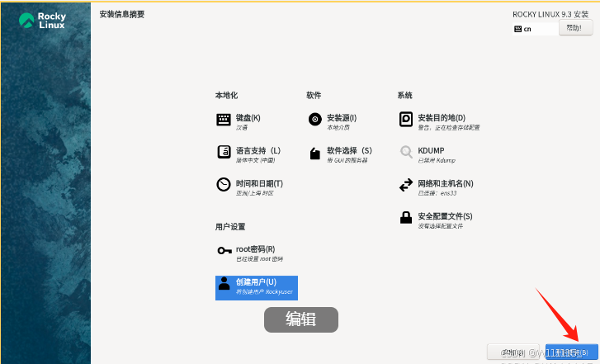Click the 软件 section header
This screenshot has height=364, width=600.
tap(314, 95)
